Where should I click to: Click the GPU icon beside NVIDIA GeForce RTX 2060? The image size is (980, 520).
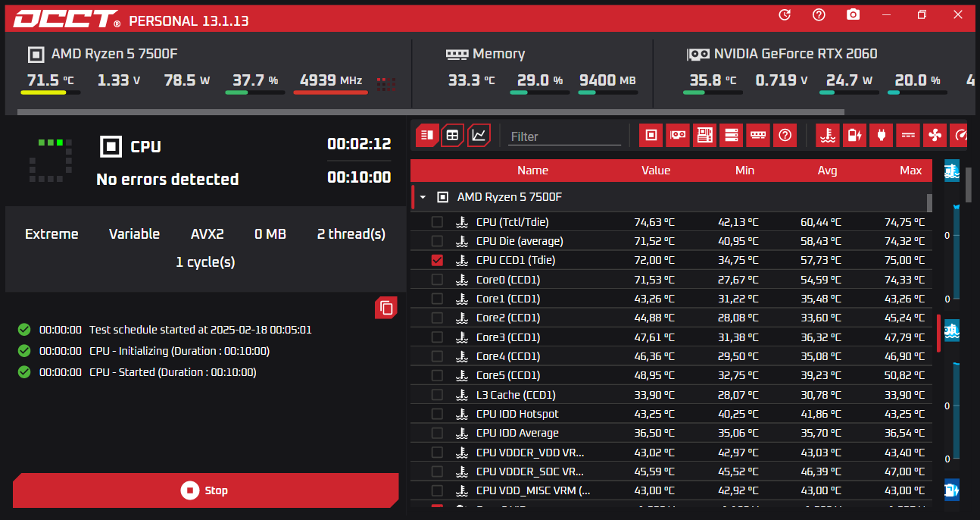(698, 55)
